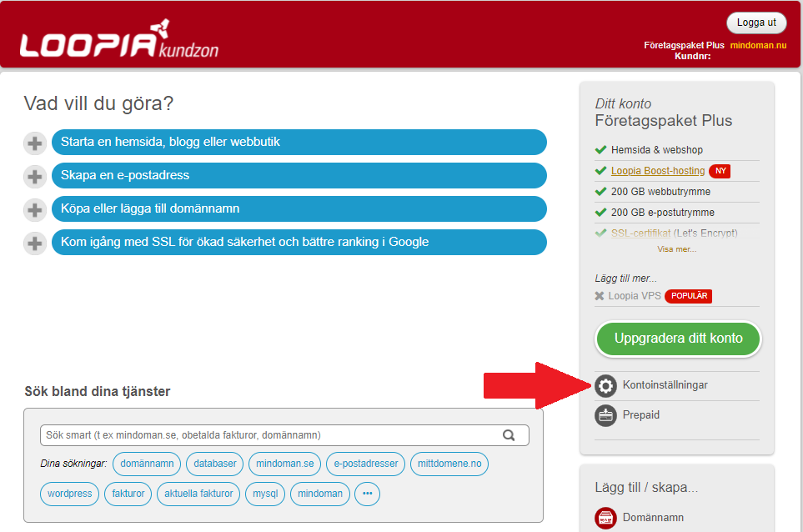
Task: Click green checkmark beside Hemsida & webshop
Action: (x=600, y=149)
